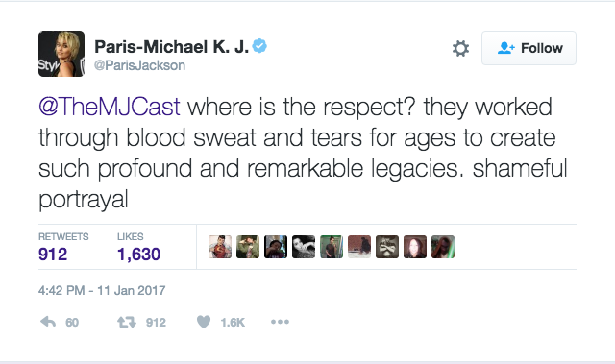The image size is (615, 364).
Task: Click the reply arrow icon
Action: 48,322
